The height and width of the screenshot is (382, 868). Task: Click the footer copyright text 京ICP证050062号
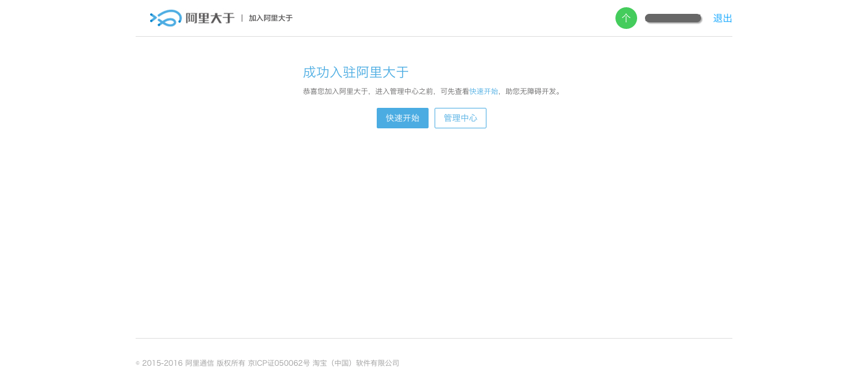[279, 363]
